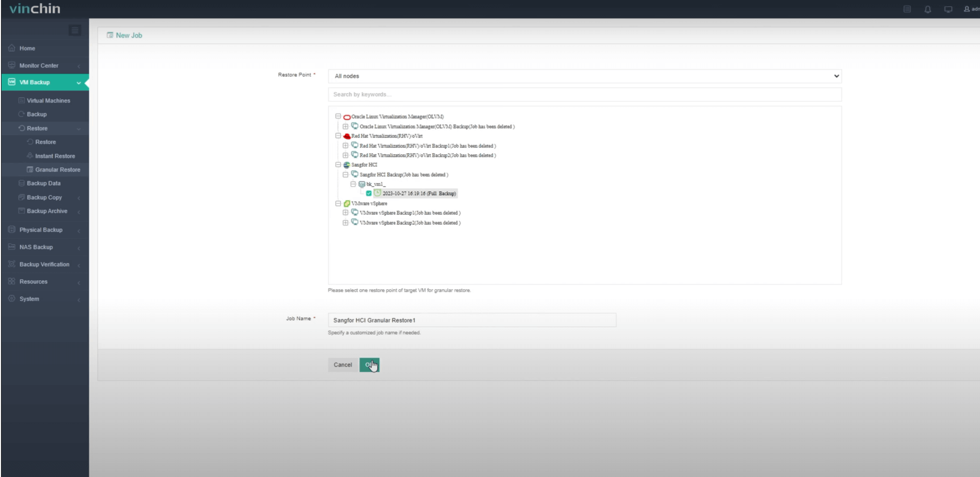The height and width of the screenshot is (477, 980).
Task: Expand Physical Backup menu
Action: [x=45, y=230]
